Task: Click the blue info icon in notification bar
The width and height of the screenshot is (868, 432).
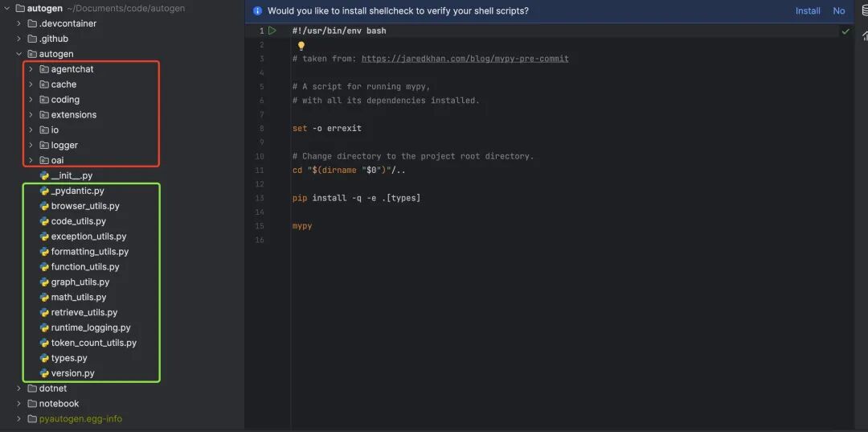Action: [257, 11]
